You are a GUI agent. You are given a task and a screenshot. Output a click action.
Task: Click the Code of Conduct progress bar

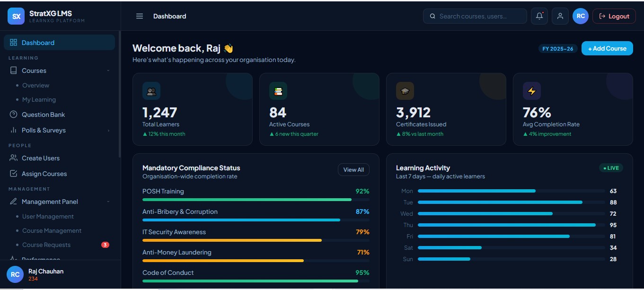pyautogui.click(x=256, y=281)
